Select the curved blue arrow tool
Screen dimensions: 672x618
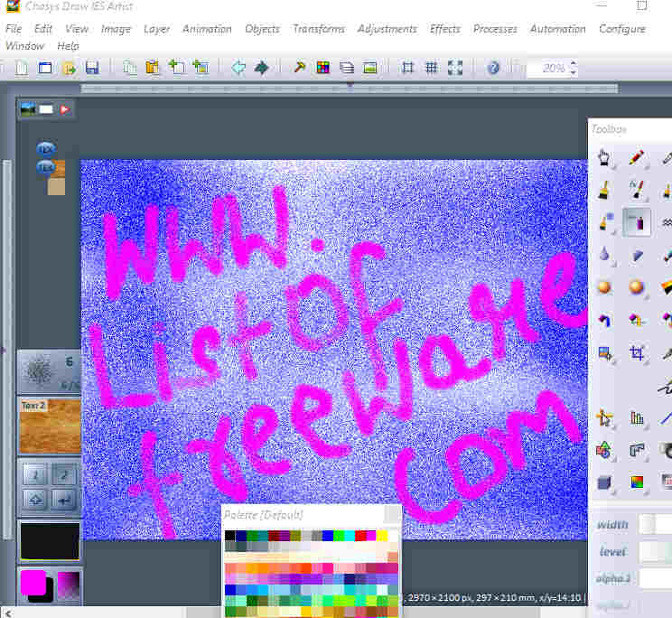coord(605,320)
